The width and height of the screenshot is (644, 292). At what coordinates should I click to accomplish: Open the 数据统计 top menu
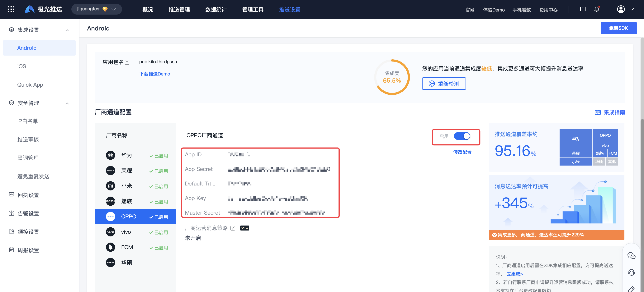coord(216,9)
